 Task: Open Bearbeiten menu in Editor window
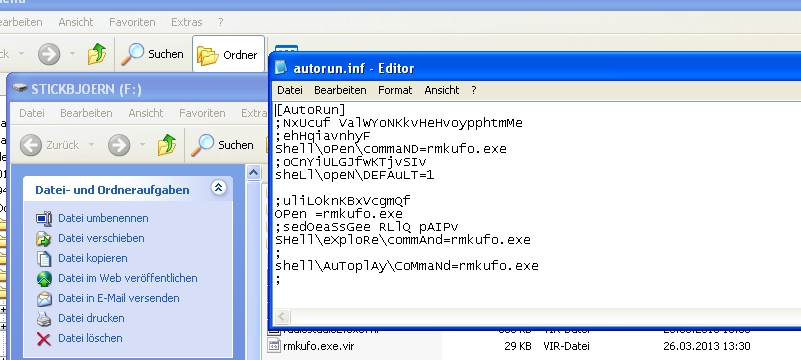pyautogui.click(x=340, y=90)
